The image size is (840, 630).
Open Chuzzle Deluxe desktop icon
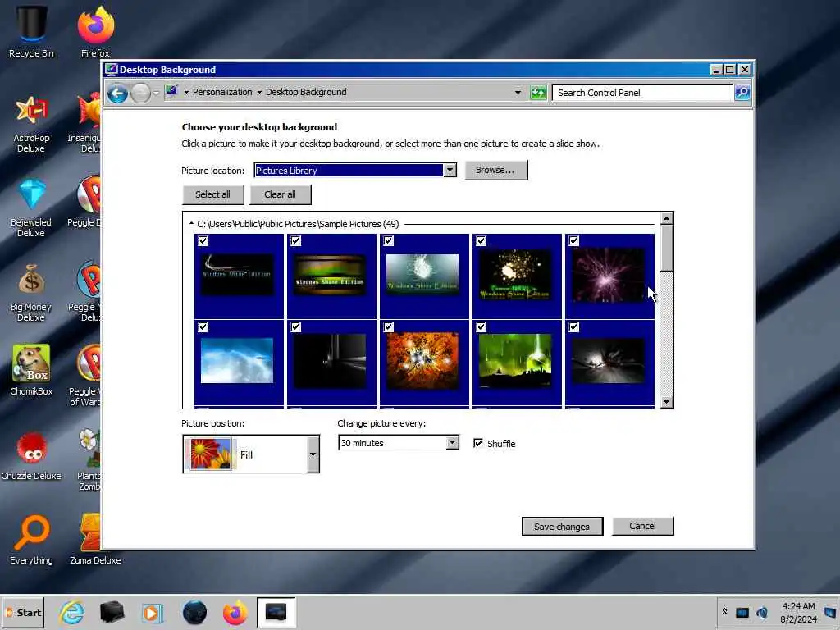[x=31, y=455]
